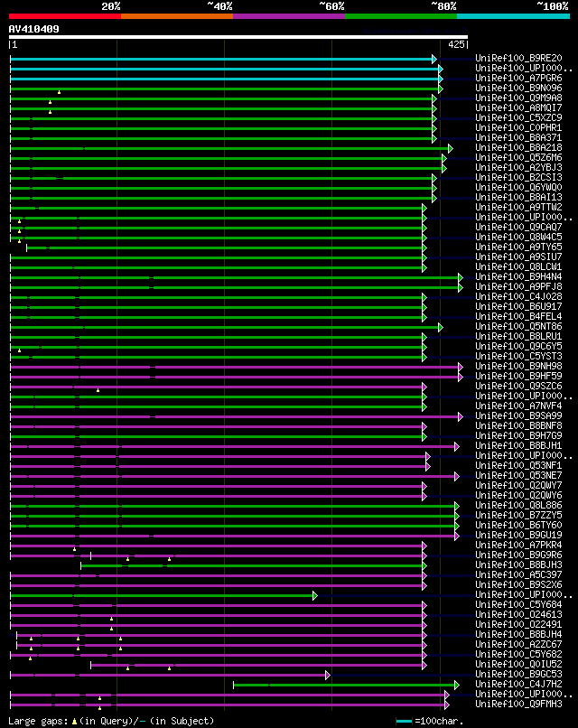Screen dimensions: 578x728
Task: Click the arrowhead ending the UniRef100_B9RE20 alignment
Action: point(434,59)
